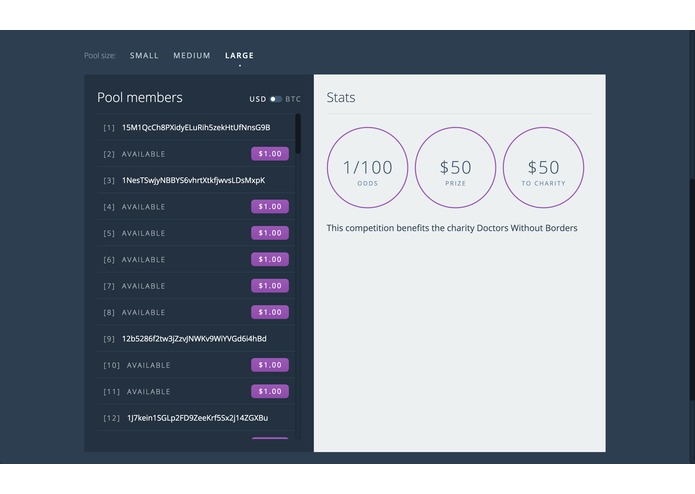The height and width of the screenshot is (494, 695).
Task: Click the $1.00 button for slot 2
Action: tap(270, 154)
